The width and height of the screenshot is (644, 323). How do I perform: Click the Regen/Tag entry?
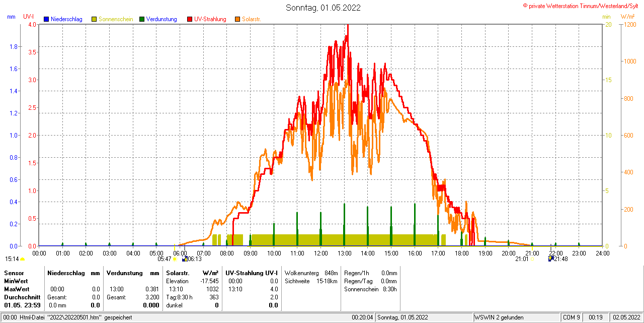(371, 281)
